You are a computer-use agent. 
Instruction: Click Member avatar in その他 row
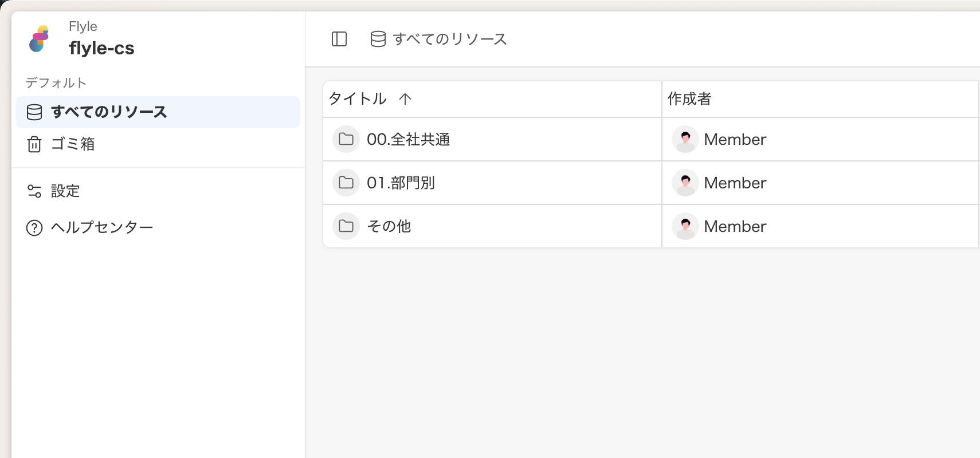point(685,226)
